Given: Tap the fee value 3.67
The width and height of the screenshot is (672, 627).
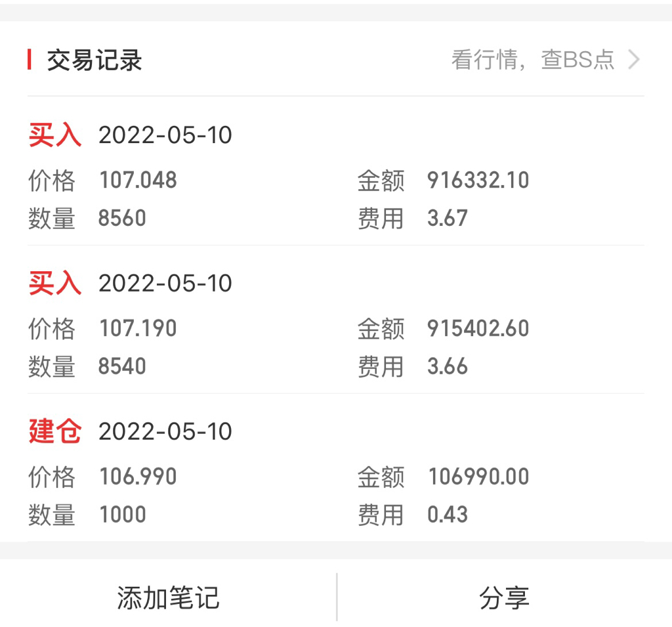Looking at the screenshot, I should [448, 218].
